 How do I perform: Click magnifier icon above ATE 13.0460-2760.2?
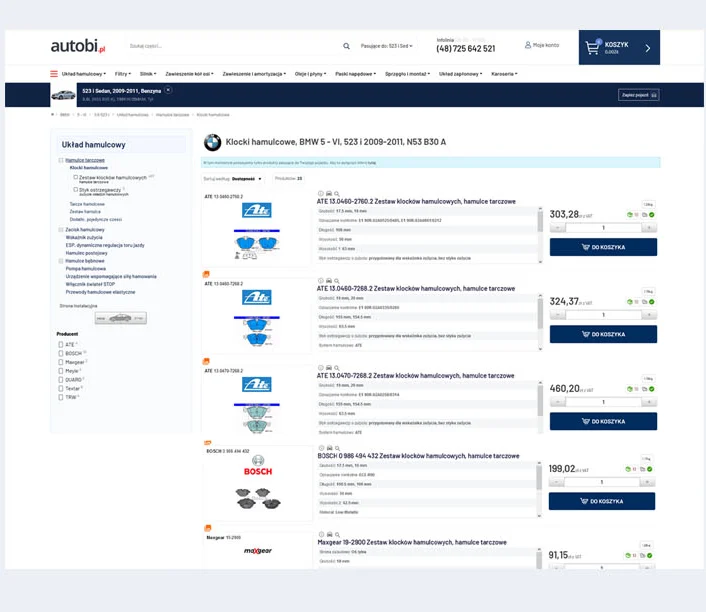coord(336,194)
